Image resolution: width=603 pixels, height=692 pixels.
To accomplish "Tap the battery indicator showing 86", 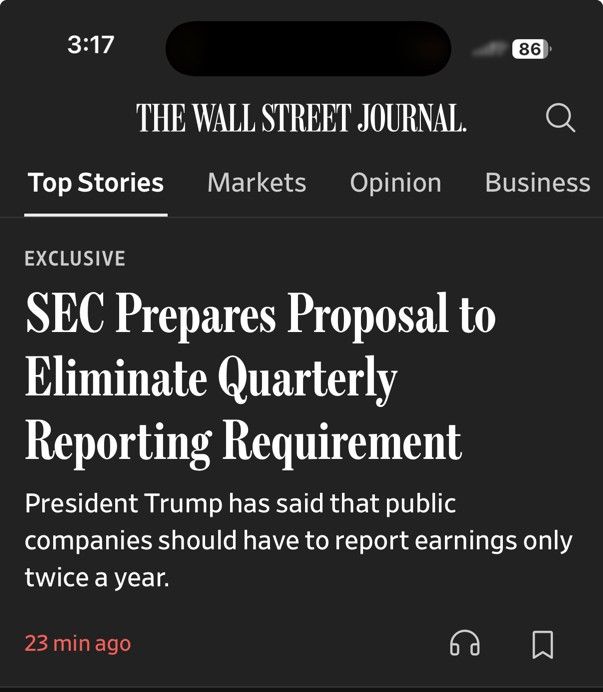I will pyautogui.click(x=531, y=49).
